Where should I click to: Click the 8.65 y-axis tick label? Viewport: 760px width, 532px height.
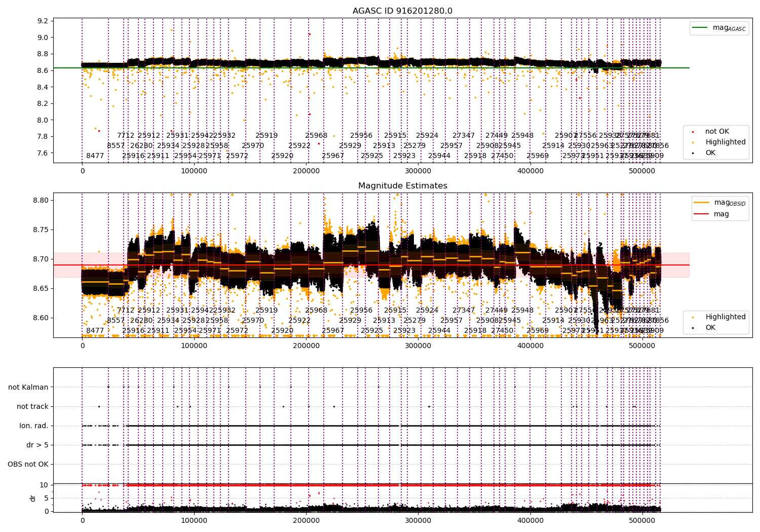pyautogui.click(x=41, y=289)
